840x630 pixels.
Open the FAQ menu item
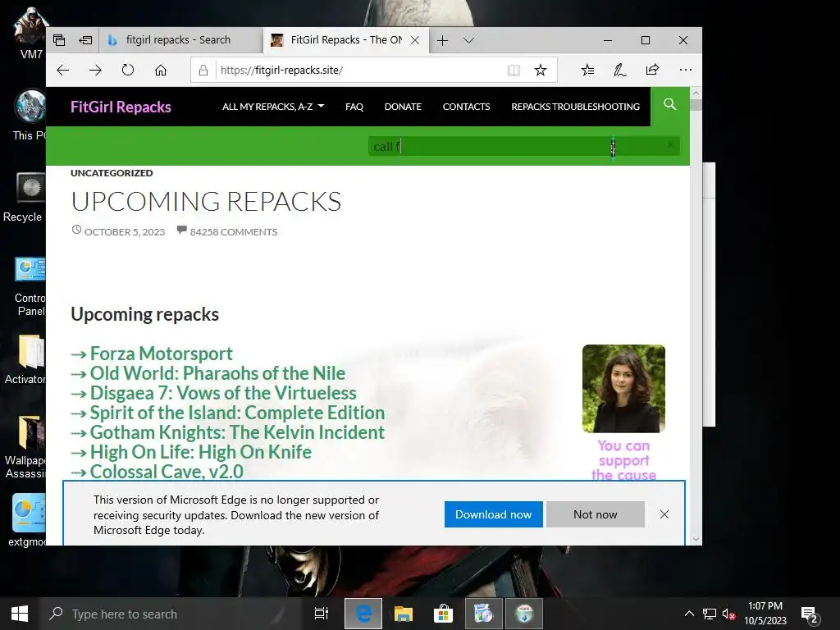pyautogui.click(x=354, y=107)
